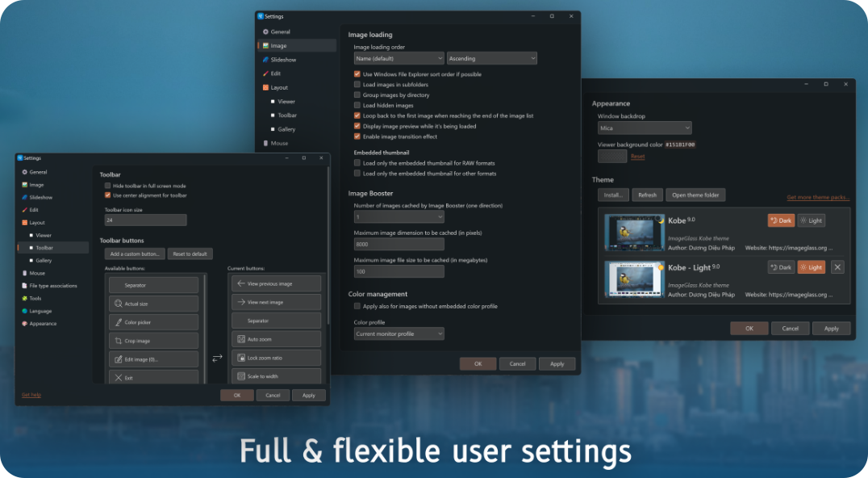
Task: Select Actual size in available buttons
Action: (153, 304)
